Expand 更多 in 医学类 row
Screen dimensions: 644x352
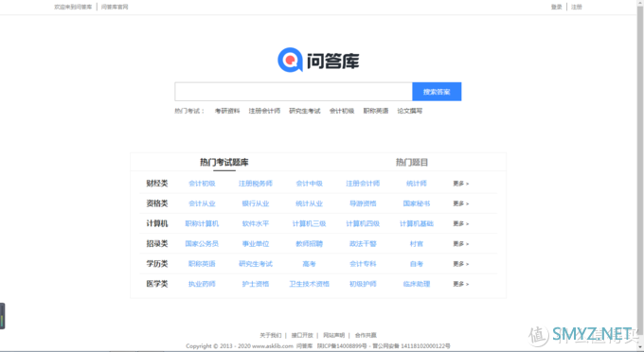(461, 284)
